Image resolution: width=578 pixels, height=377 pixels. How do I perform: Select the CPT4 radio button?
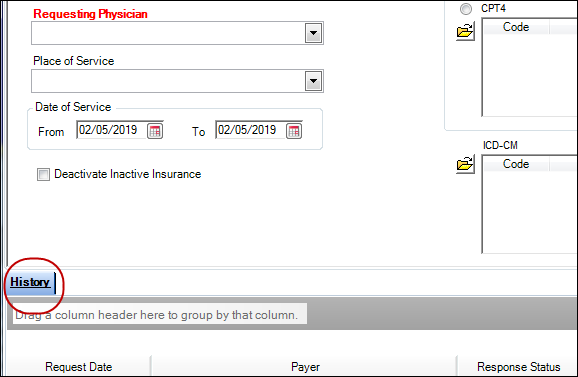coord(466,9)
